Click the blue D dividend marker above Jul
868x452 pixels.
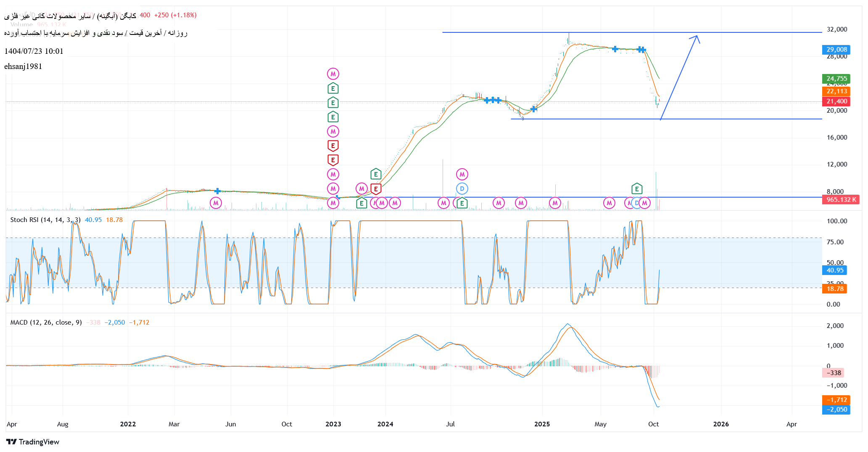coord(462,189)
